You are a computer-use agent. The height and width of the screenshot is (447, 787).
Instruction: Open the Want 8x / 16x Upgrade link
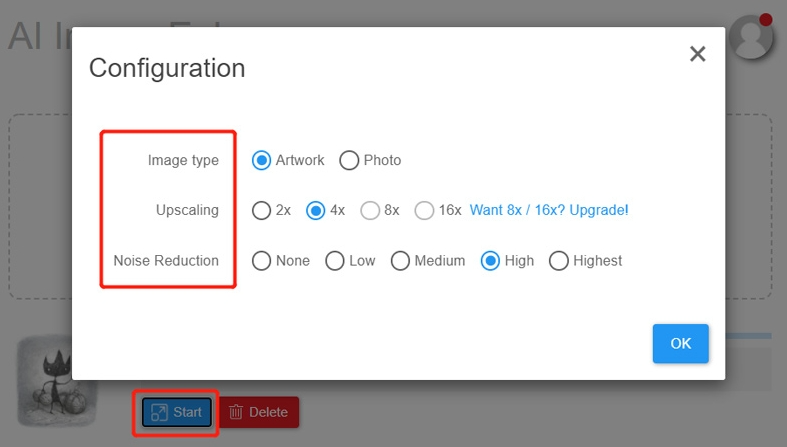(549, 210)
